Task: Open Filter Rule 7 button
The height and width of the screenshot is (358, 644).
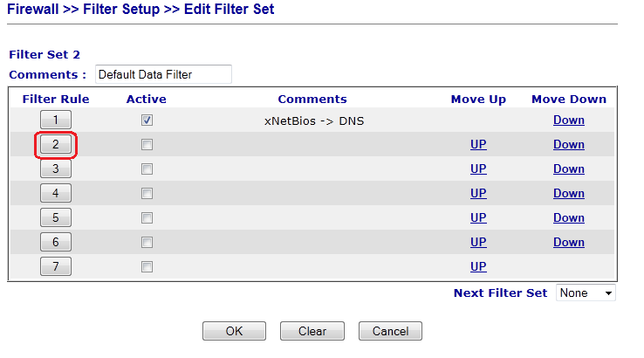Action: 56,267
